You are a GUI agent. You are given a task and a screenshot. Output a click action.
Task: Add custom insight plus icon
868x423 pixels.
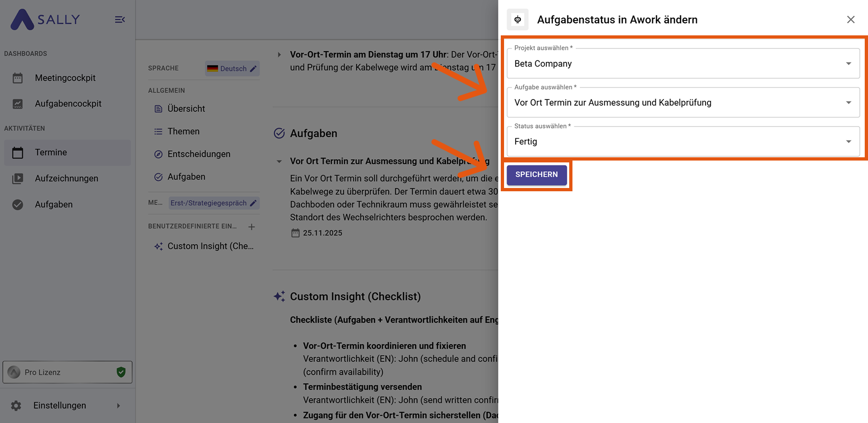[x=251, y=227]
